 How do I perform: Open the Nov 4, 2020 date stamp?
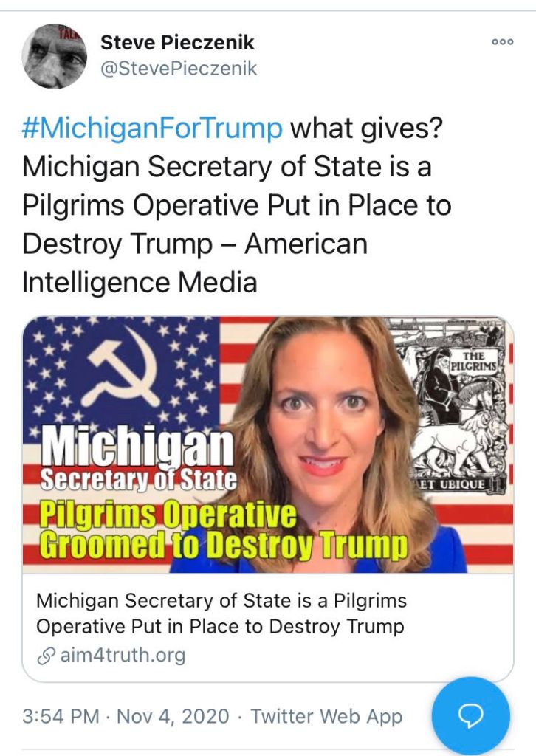click(x=173, y=716)
